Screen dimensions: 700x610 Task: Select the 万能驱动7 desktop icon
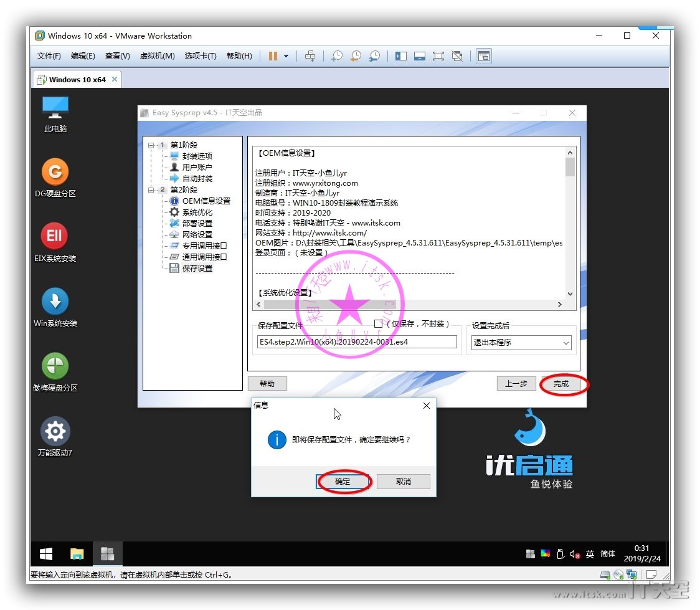(x=55, y=437)
